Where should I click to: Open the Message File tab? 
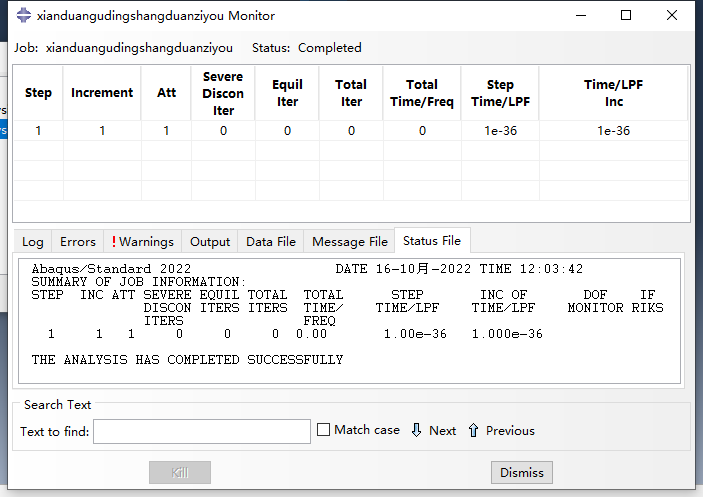coord(349,241)
